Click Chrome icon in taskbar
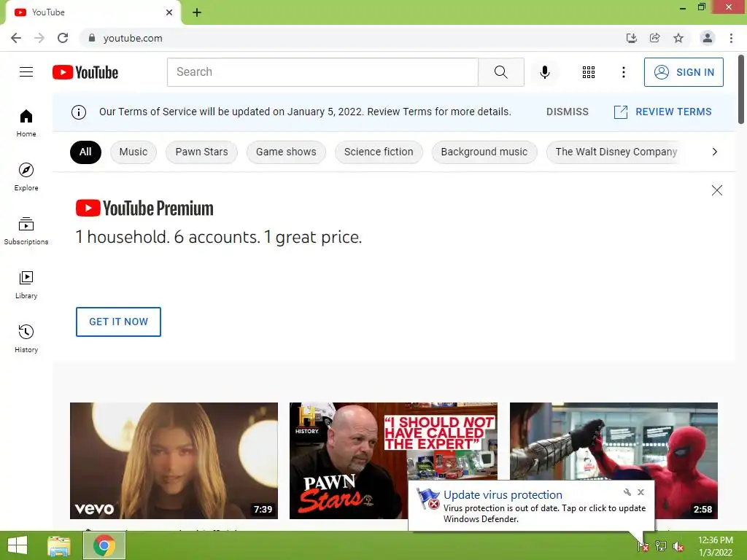The height and width of the screenshot is (560, 747). (104, 545)
